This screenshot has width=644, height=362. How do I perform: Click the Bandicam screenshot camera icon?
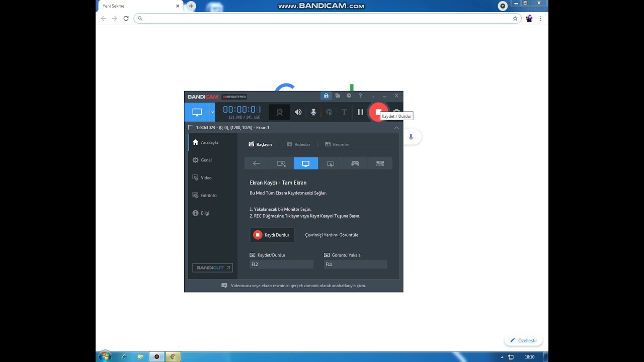click(x=396, y=112)
